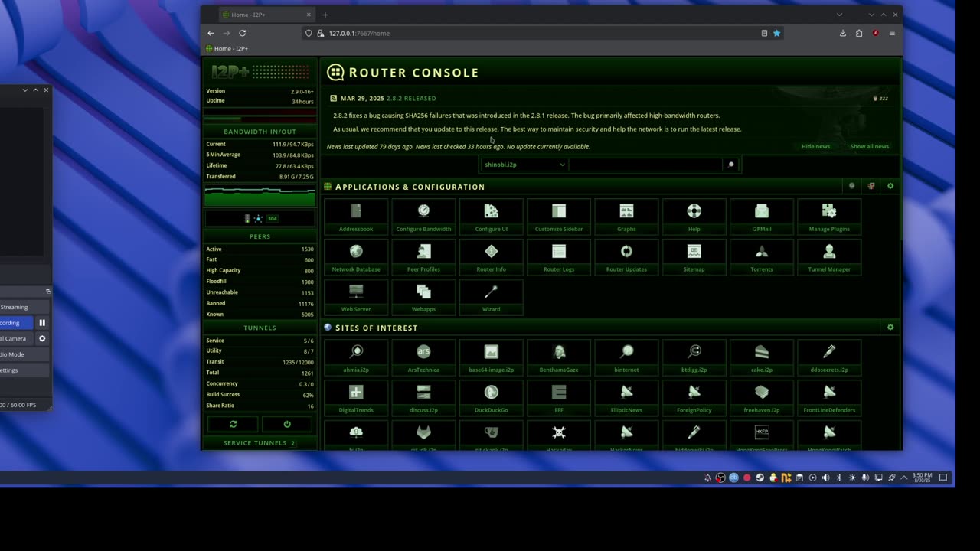Screen dimensions: 980x551
Task: Open Customize Sidebar
Action: (559, 217)
